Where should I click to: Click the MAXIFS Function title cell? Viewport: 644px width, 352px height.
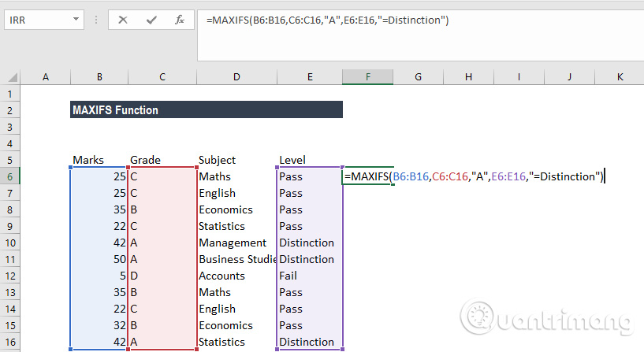pos(207,109)
